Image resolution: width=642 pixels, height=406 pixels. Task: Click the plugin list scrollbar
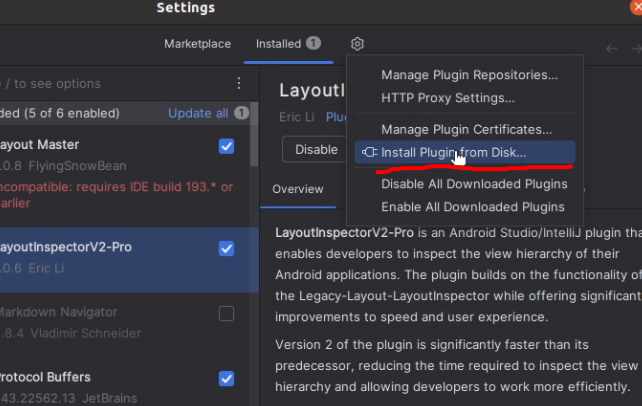point(254,135)
